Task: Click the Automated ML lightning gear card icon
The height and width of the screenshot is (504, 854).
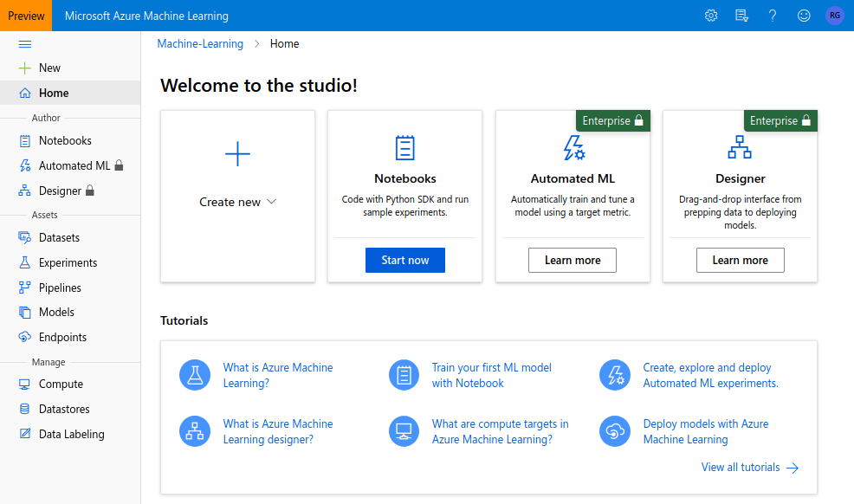Action: point(573,148)
